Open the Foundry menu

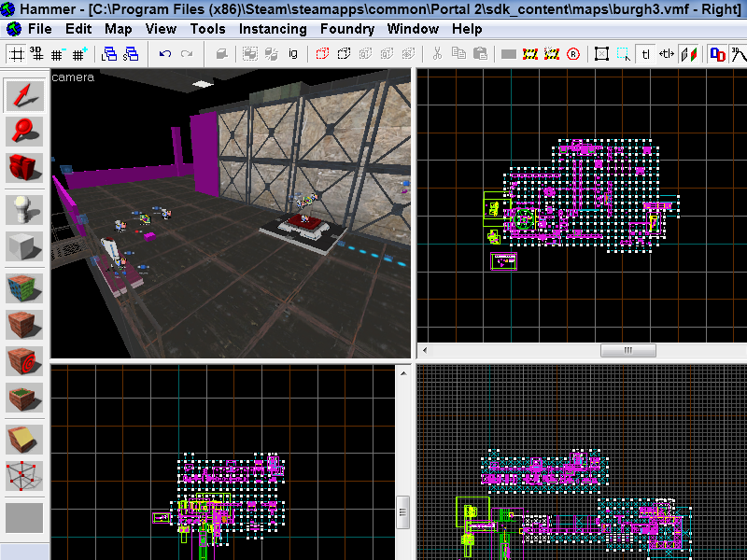click(347, 29)
